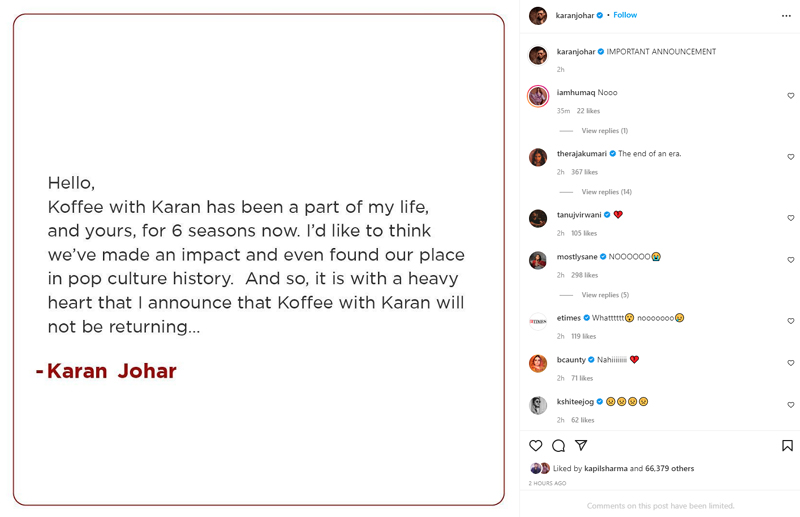
Task: Open the three-dot more options menu
Action: click(786, 16)
